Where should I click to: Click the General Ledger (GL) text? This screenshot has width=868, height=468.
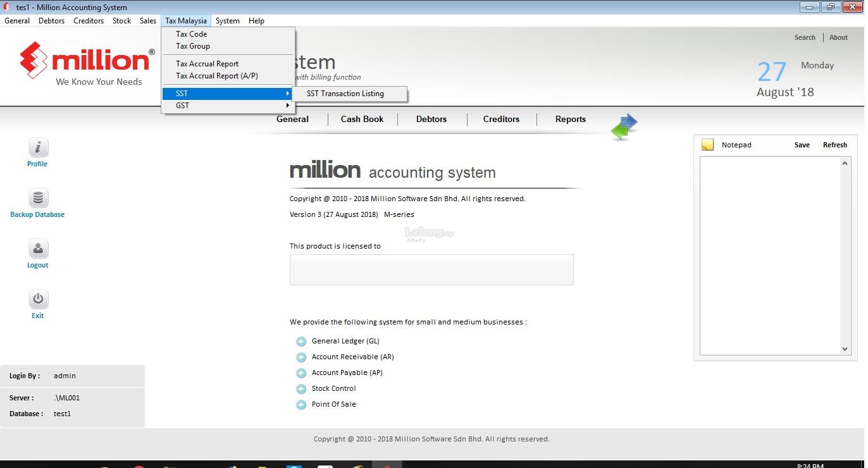pos(345,341)
